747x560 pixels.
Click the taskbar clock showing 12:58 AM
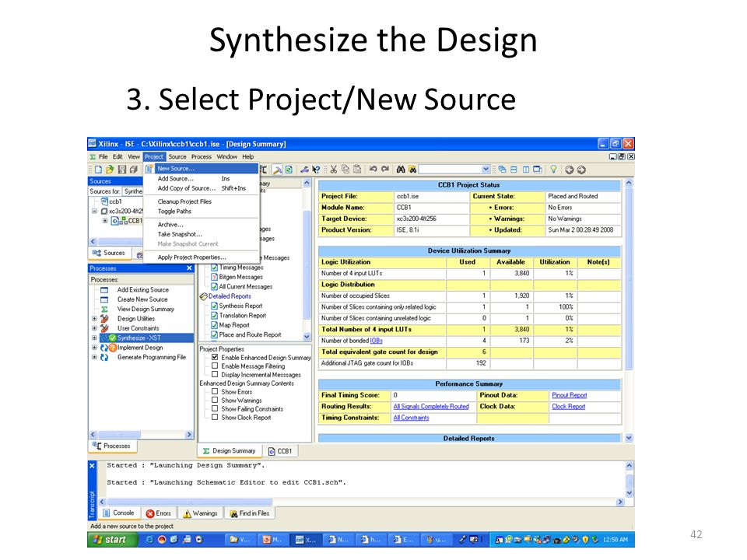[x=615, y=540]
